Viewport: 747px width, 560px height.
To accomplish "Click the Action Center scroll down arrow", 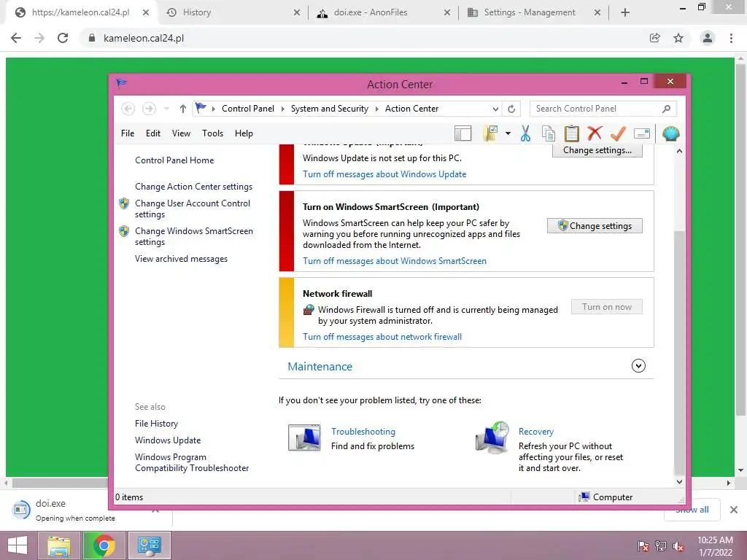I will 679,481.
